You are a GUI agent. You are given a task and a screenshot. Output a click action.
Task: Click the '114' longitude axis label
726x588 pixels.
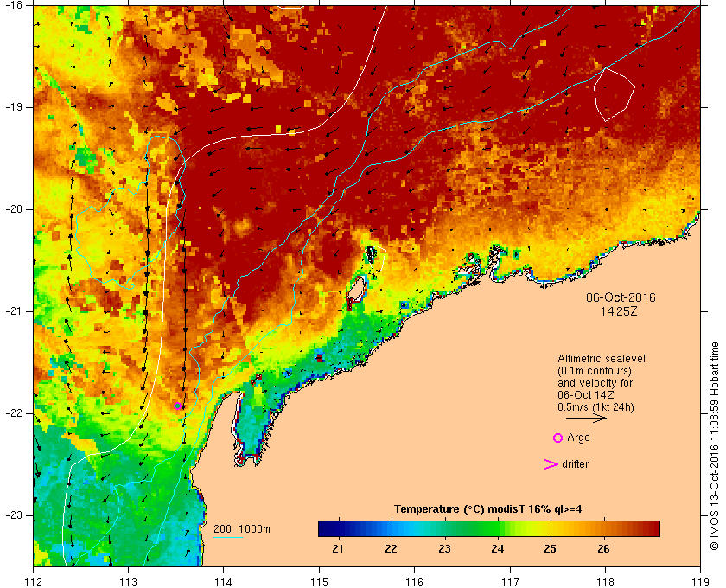[x=224, y=582]
